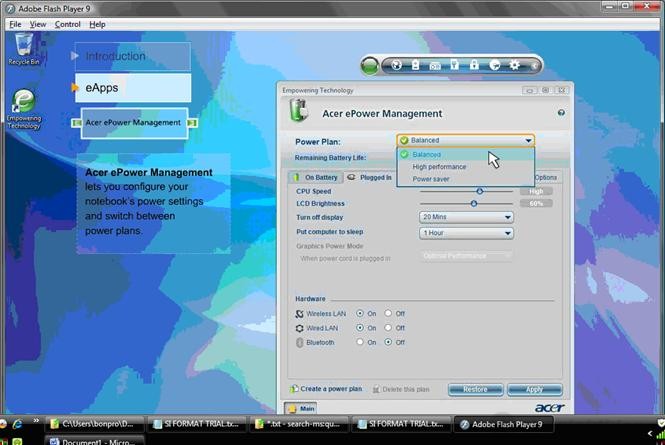Enable Bluetooth with the On radio button
665x445 pixels.
[360, 342]
